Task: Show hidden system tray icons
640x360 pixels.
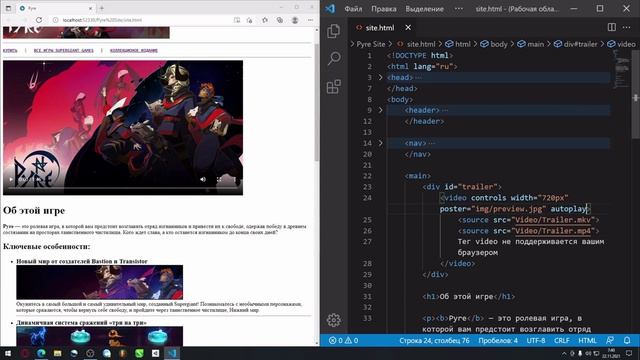Action: pyautogui.click(x=564, y=353)
